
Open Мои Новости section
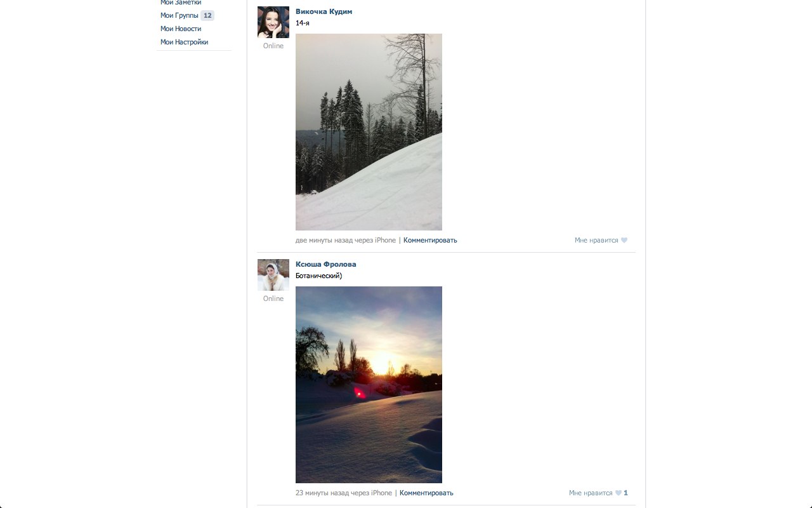click(181, 29)
